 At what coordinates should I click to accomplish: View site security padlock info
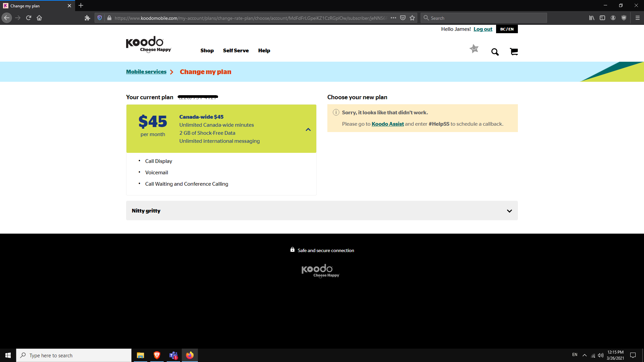click(x=109, y=18)
